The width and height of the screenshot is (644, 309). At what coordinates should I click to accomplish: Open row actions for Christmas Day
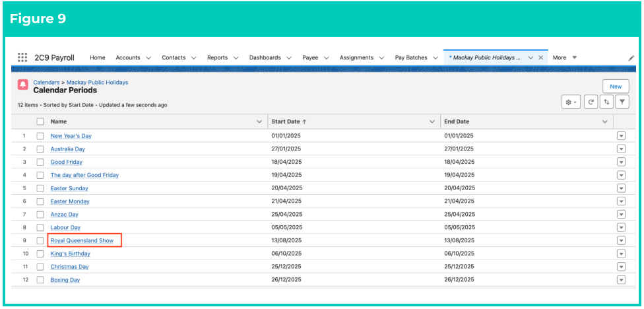[x=621, y=267]
